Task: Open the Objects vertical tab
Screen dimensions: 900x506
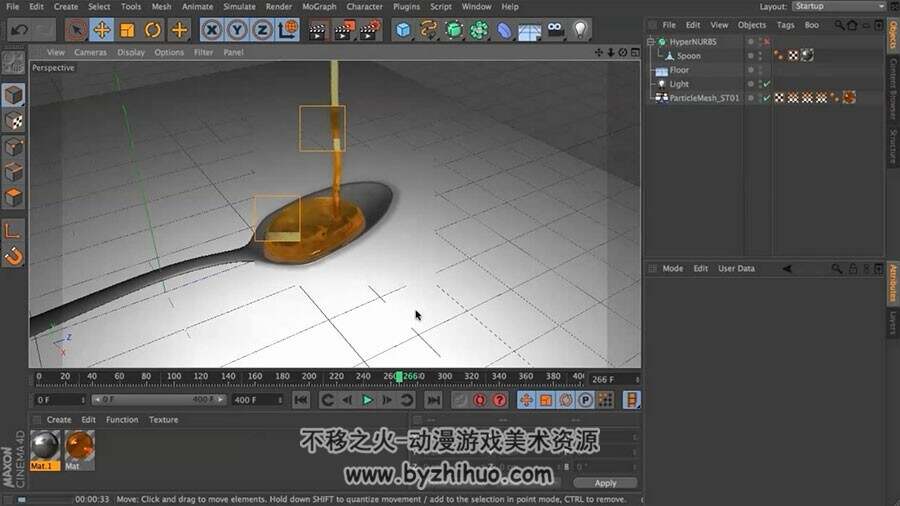Action: pyautogui.click(x=893, y=34)
